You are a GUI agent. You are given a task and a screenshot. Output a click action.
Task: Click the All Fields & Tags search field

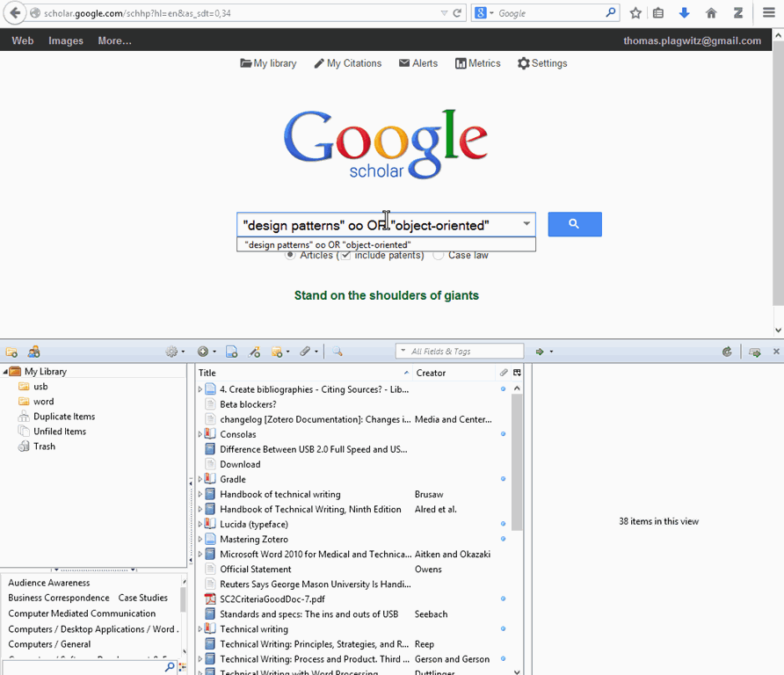pos(464,352)
